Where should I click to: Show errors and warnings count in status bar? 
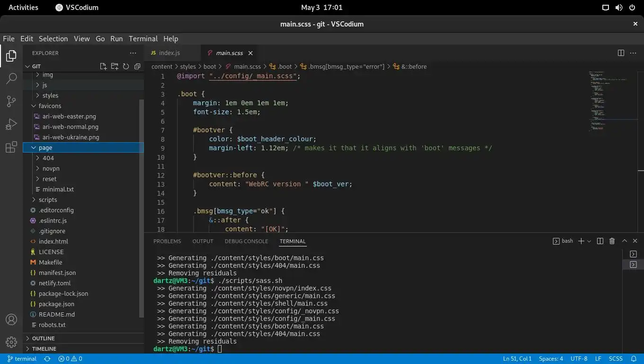pyautogui.click(x=70, y=359)
